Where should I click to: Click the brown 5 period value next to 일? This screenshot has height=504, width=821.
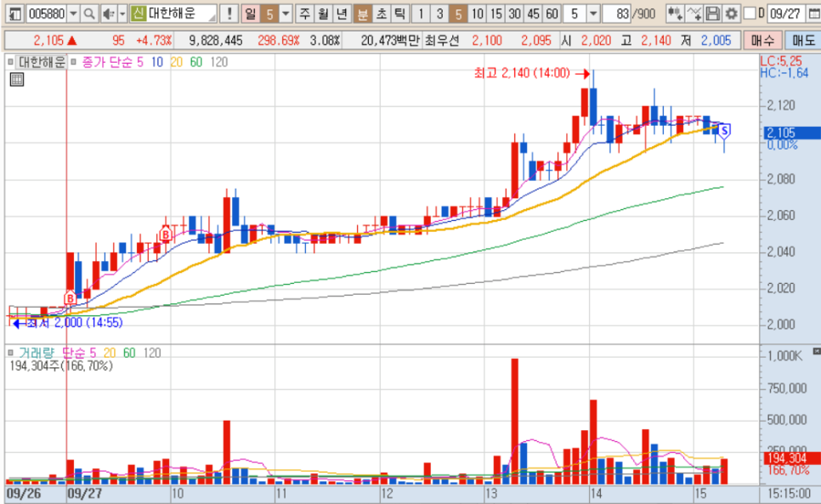pos(269,14)
